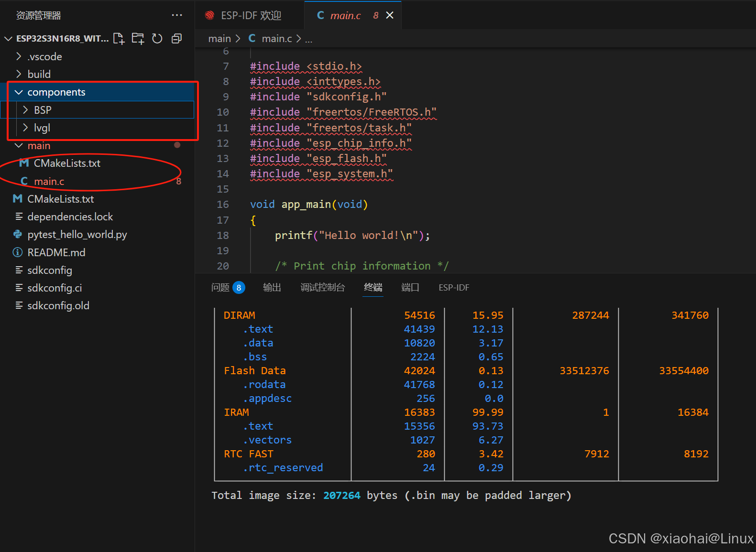Click main.c in breadcrumb path

(277, 39)
